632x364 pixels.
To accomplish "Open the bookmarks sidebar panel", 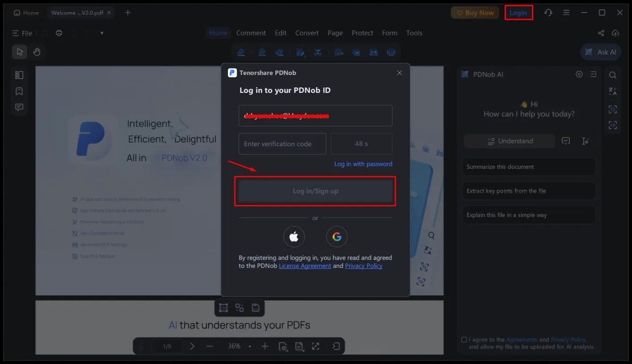I will pyautogui.click(x=19, y=91).
